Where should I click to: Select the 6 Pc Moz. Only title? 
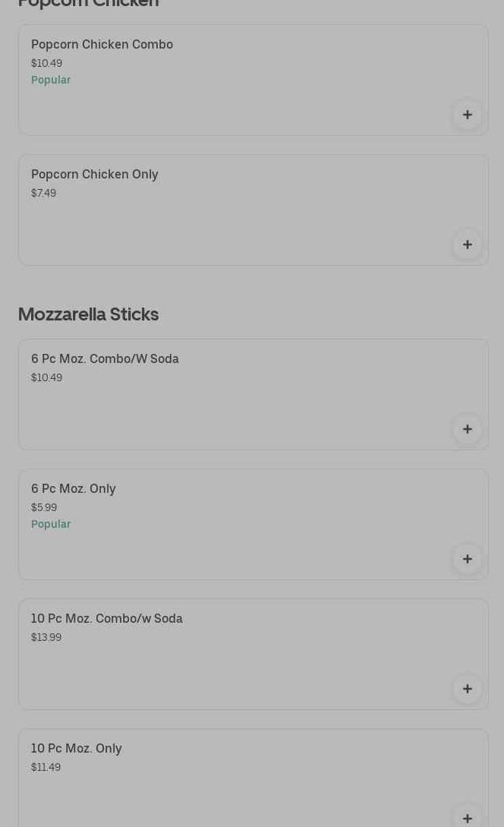coord(74,488)
